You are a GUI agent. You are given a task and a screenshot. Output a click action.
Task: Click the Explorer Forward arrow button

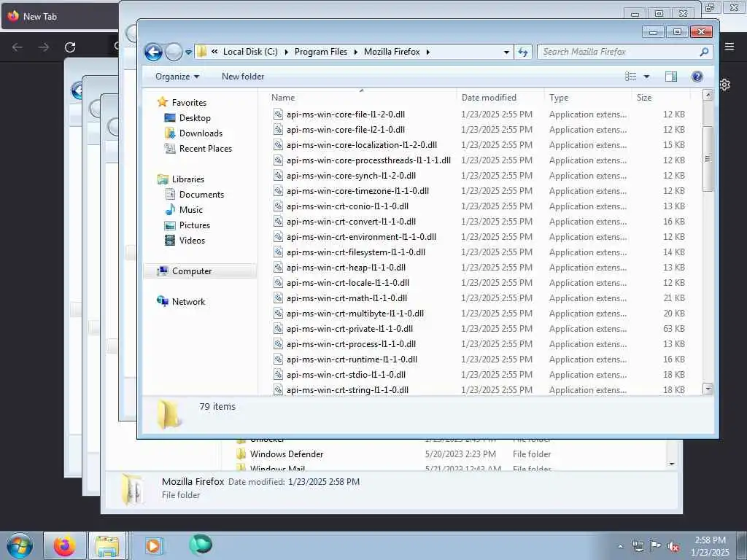pyautogui.click(x=174, y=52)
